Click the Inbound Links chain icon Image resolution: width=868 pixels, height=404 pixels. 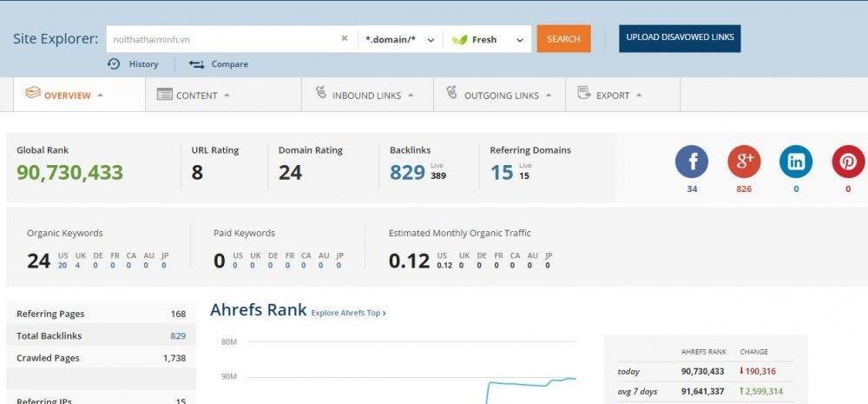pyautogui.click(x=320, y=93)
